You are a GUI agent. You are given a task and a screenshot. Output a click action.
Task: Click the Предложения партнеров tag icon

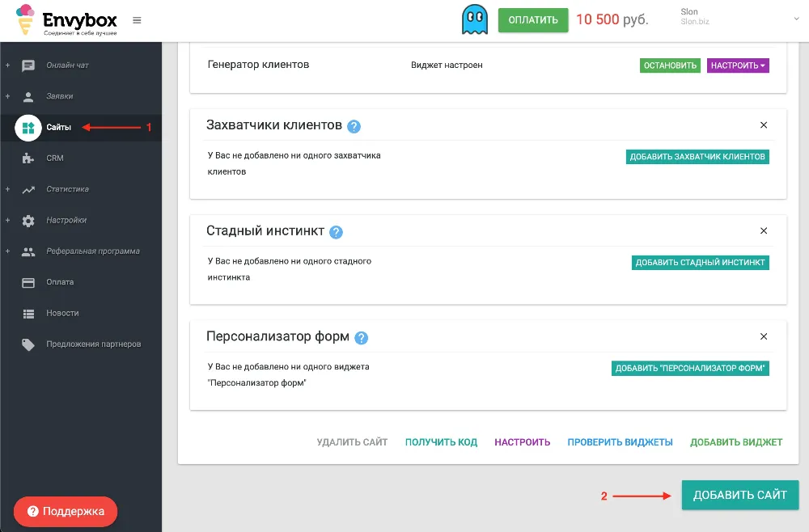[x=28, y=344]
